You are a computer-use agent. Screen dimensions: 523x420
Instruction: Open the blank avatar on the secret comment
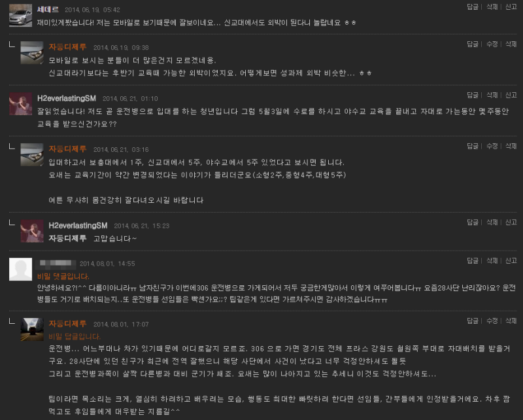click(20, 269)
